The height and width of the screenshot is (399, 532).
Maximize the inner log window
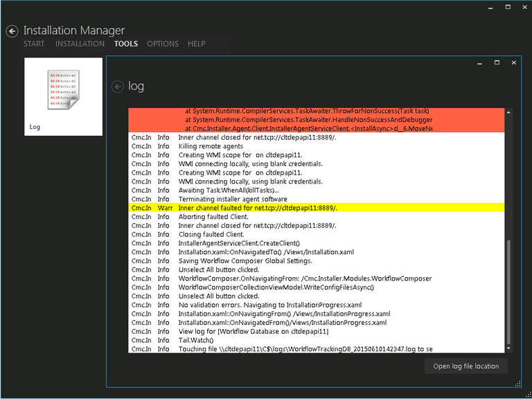(x=497, y=63)
